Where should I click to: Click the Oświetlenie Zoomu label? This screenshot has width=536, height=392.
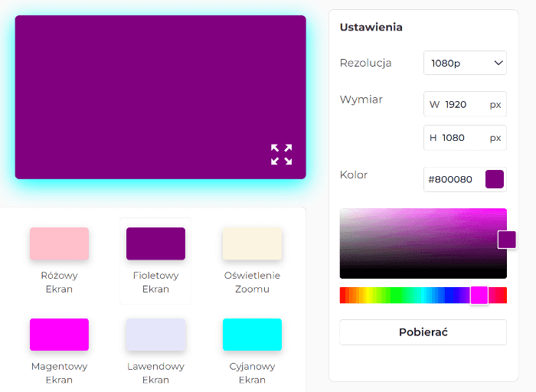click(x=252, y=283)
